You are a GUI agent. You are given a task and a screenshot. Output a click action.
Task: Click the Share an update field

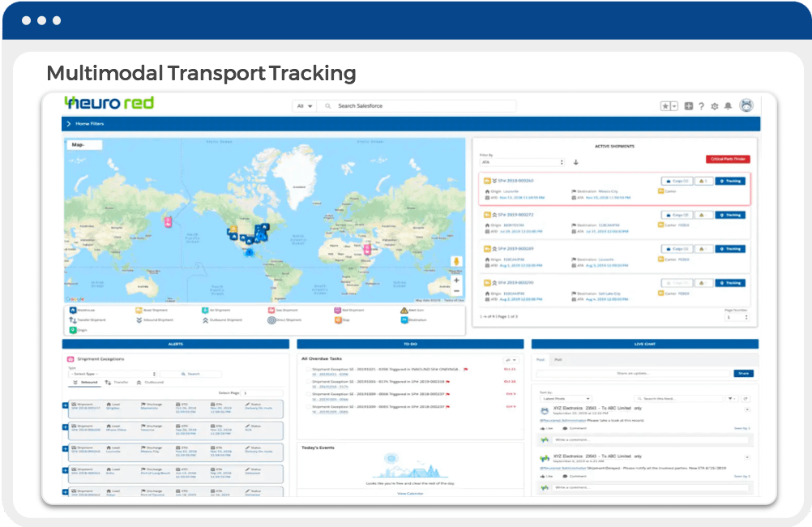pos(633,373)
